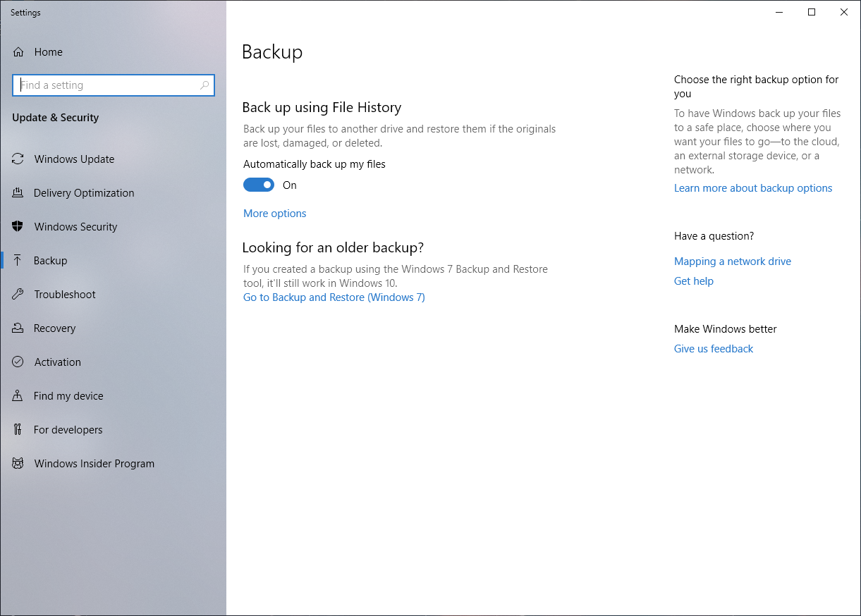Click the Windows Insider Program cat icon

18,464
